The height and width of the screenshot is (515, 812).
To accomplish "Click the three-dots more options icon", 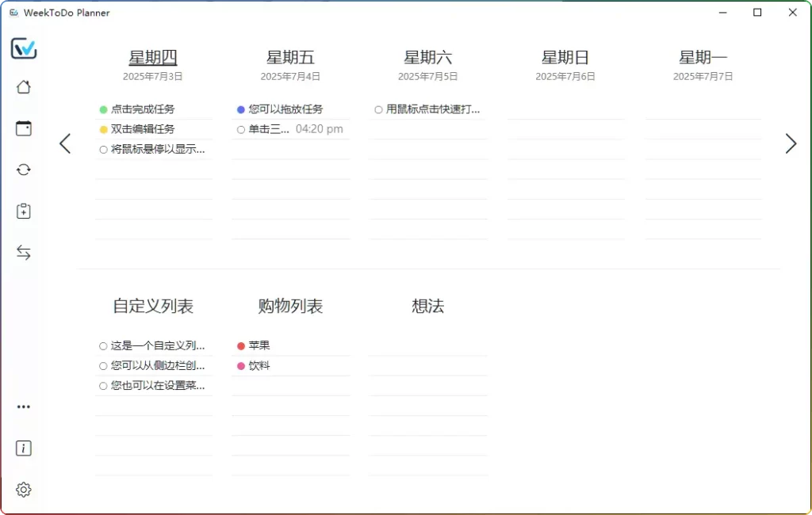I will [x=24, y=406].
